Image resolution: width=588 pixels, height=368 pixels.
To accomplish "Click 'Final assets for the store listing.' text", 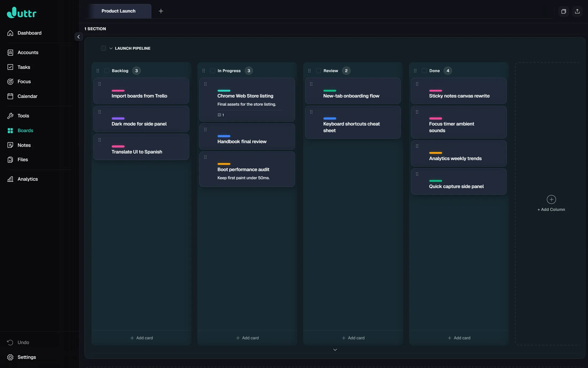I will [247, 104].
